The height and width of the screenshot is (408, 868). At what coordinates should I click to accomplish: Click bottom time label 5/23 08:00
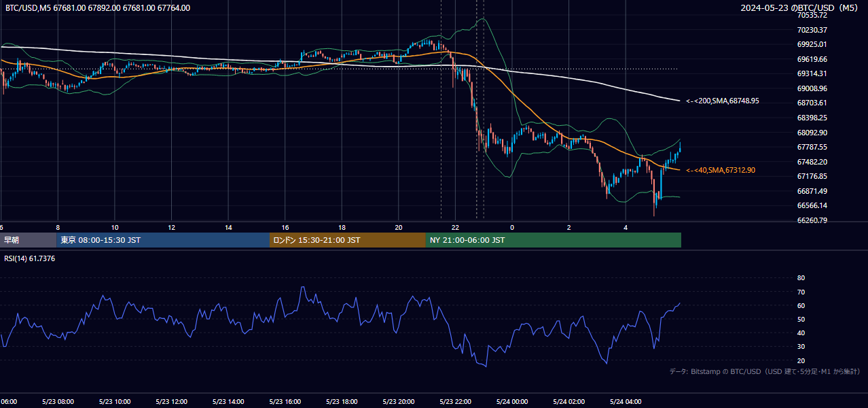pyautogui.click(x=58, y=402)
